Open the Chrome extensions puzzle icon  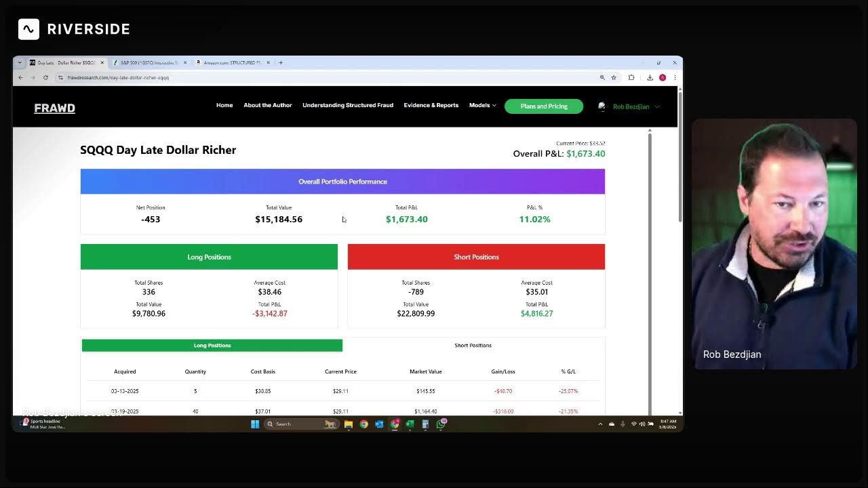(631, 77)
